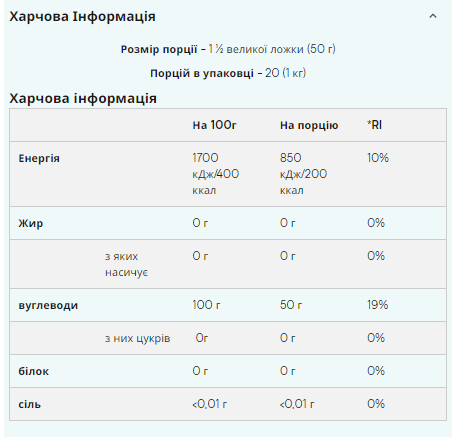Click the сіль row label

[30, 404]
